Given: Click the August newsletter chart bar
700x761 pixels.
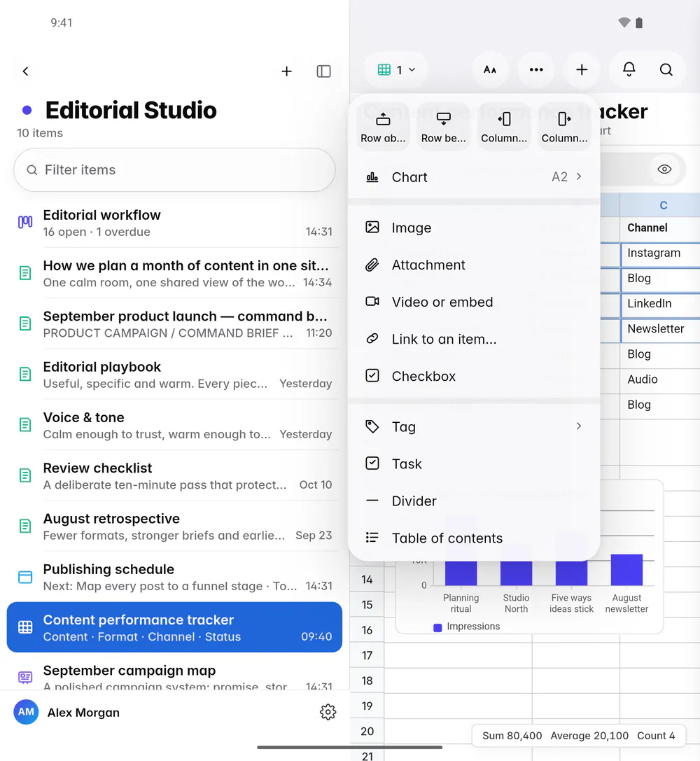Looking at the screenshot, I should [x=626, y=570].
